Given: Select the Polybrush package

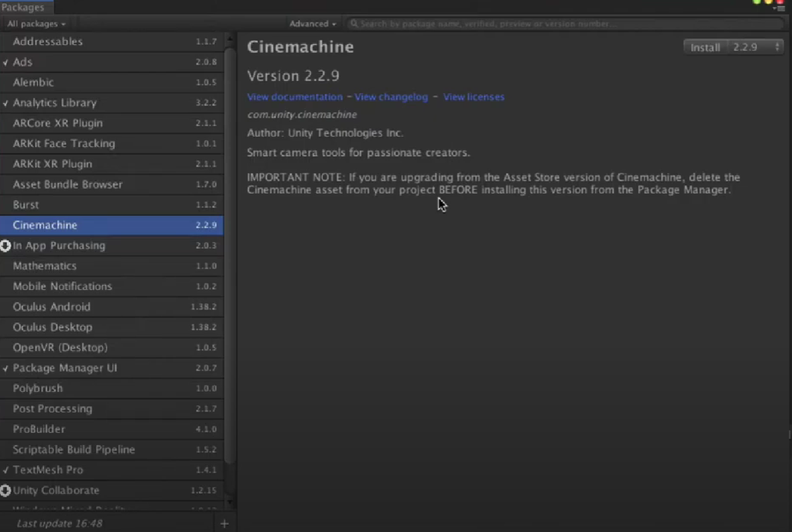Looking at the screenshot, I should pyautogui.click(x=112, y=388).
